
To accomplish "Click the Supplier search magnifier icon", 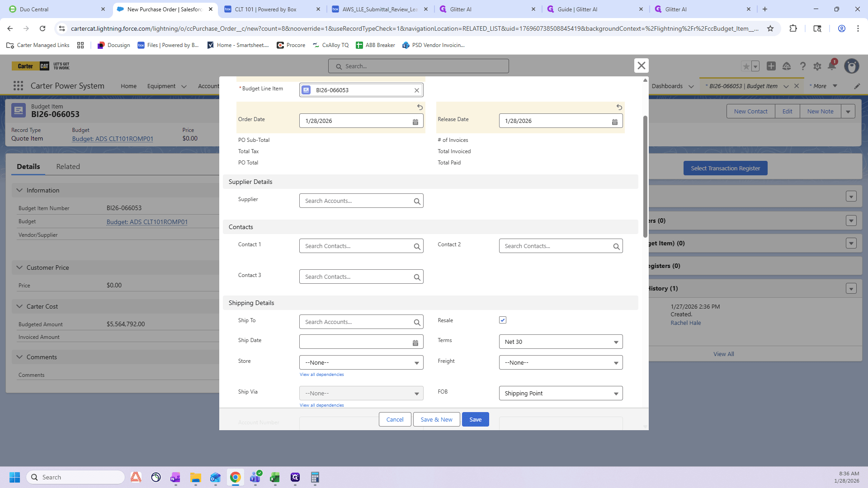I will click(x=417, y=201).
